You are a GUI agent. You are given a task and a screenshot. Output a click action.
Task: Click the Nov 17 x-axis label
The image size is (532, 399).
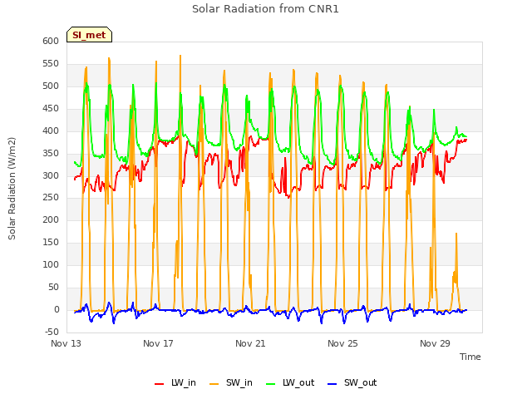[158, 343]
